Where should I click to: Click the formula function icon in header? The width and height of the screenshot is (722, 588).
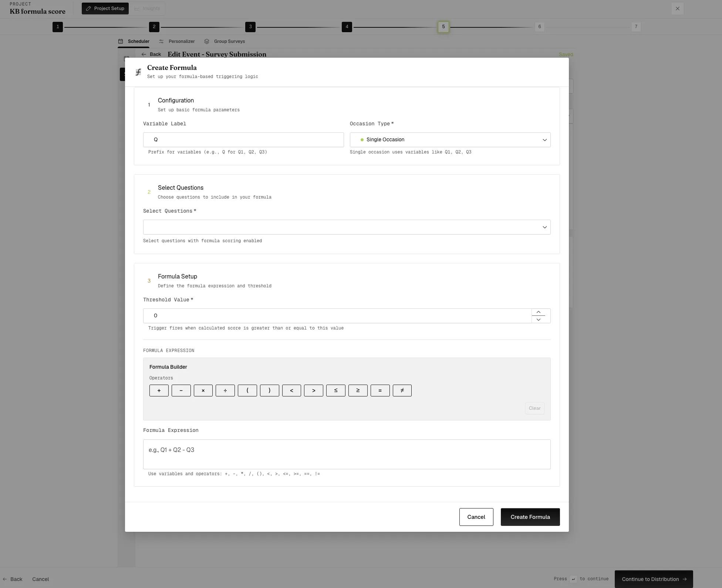pos(138,72)
